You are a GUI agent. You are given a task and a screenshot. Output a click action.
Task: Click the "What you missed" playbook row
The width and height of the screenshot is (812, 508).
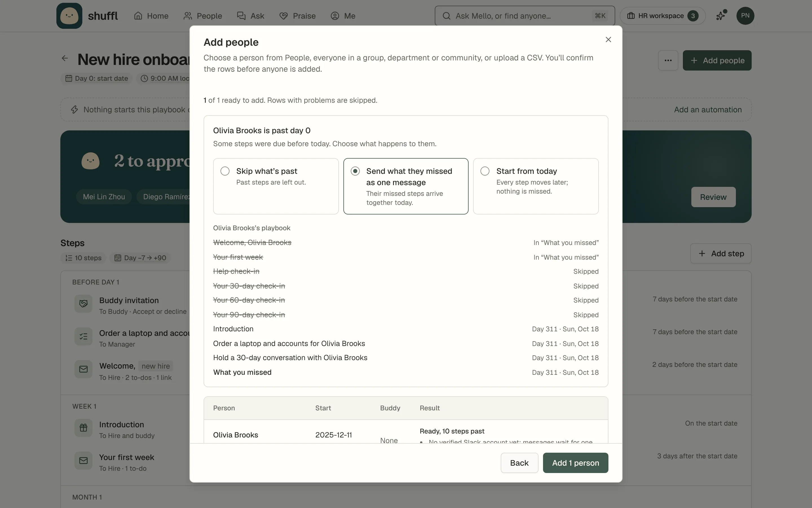pyautogui.click(x=406, y=373)
